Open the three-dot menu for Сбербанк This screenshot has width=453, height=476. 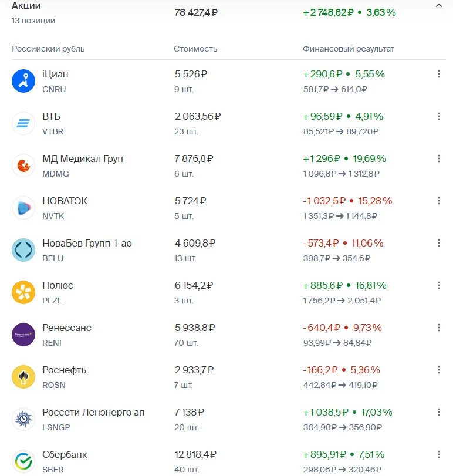pyautogui.click(x=439, y=454)
